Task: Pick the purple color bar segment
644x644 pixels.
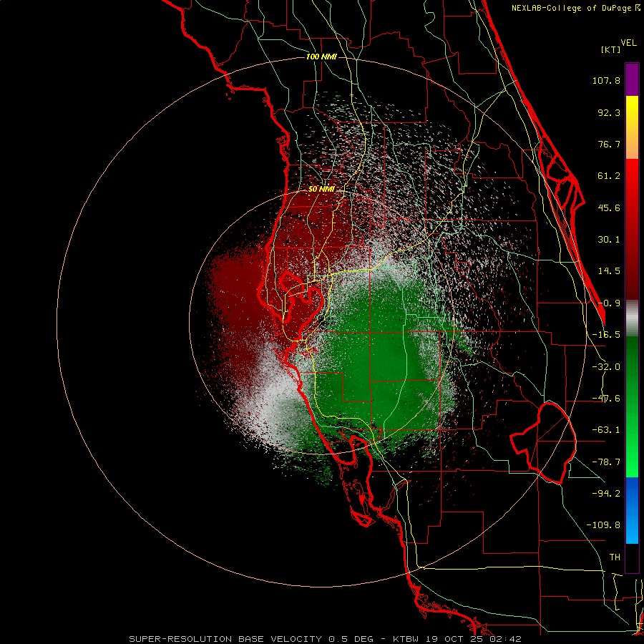Action: tap(632, 79)
